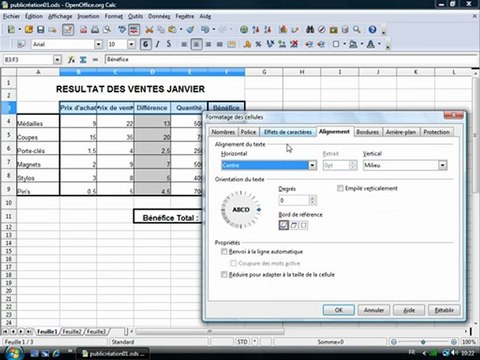This screenshot has height=360, width=480.
Task: Toggle Bold (G) formatting
Action: 146,44
